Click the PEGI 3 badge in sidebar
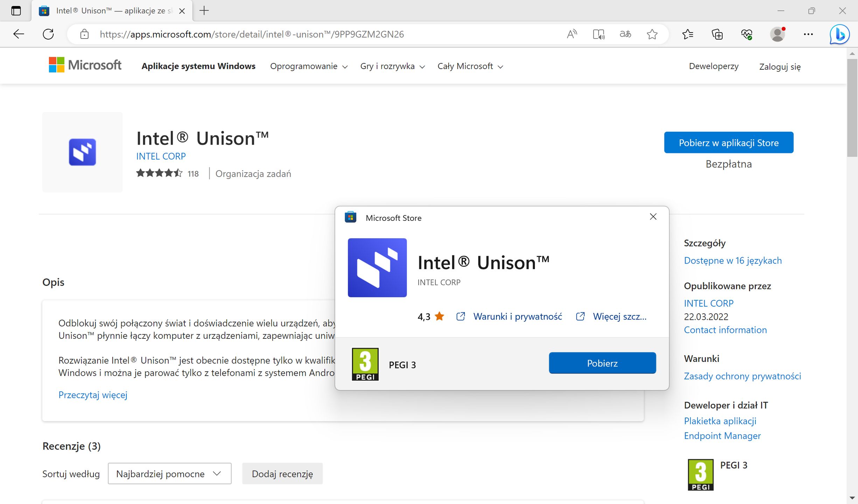Viewport: 858px width, 504px height. point(700,475)
